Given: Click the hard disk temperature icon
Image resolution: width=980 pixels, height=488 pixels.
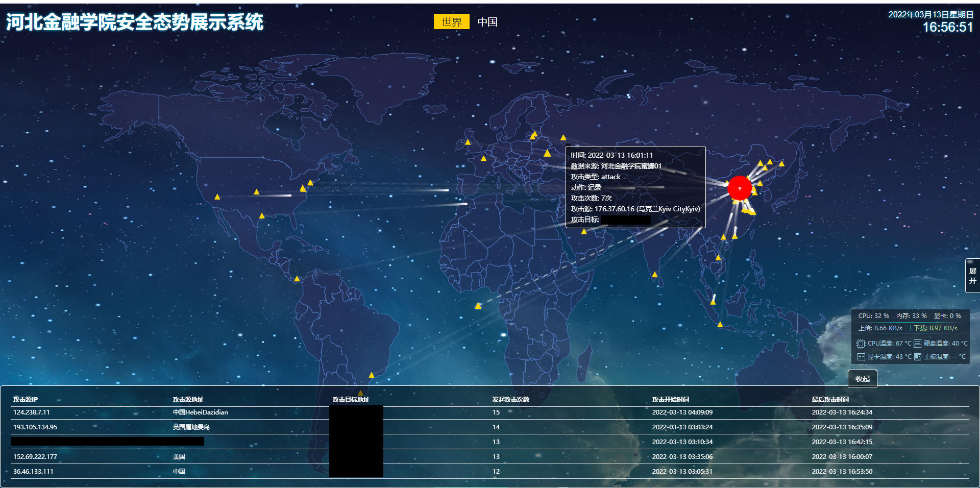Looking at the screenshot, I should click(917, 344).
